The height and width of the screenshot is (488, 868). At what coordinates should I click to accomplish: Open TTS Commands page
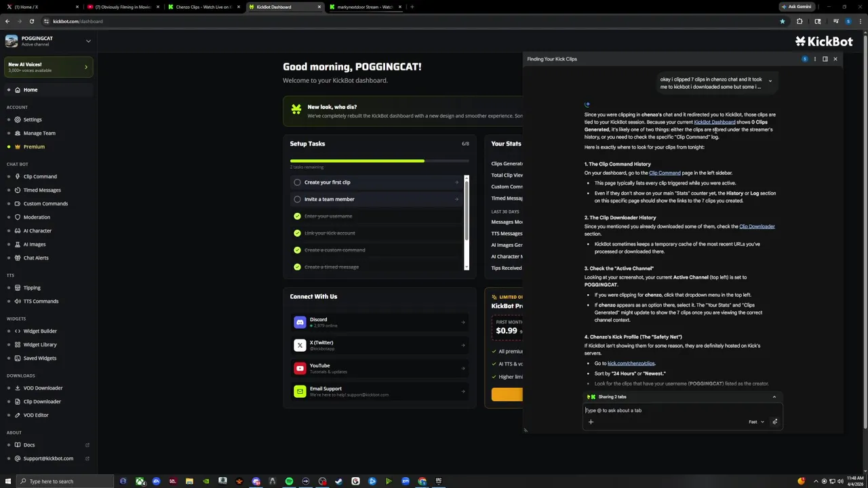(47, 301)
